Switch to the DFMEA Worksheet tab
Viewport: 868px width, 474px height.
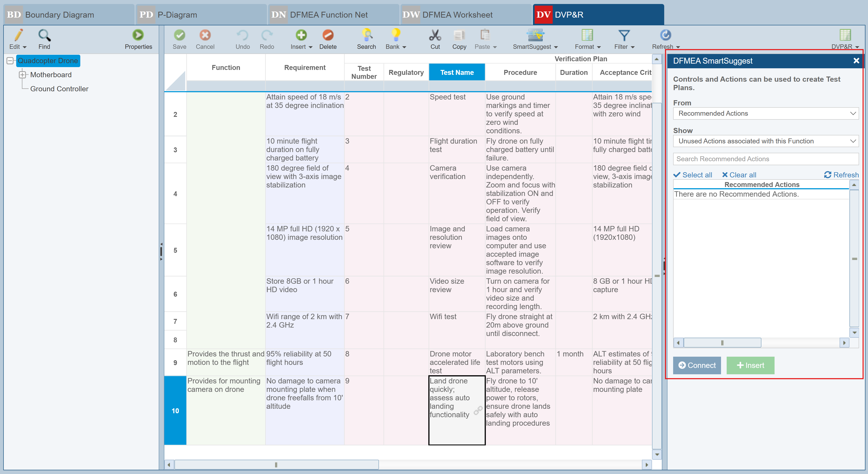pyautogui.click(x=457, y=15)
